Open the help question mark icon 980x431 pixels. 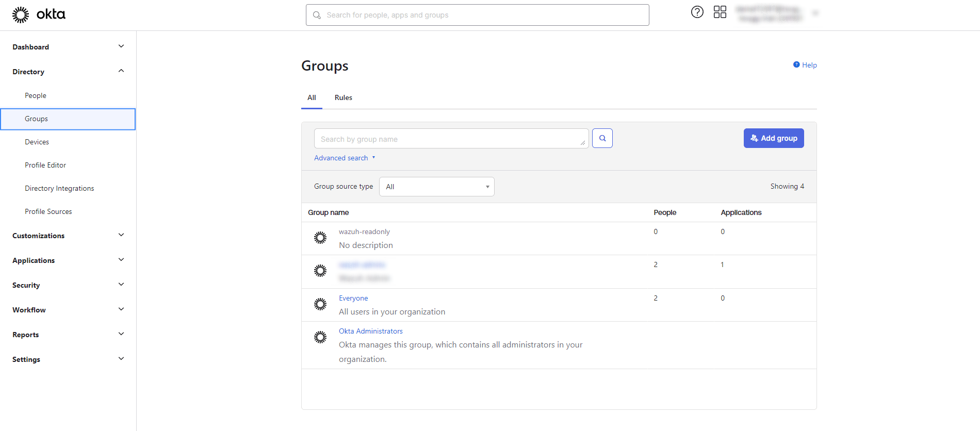[697, 12]
